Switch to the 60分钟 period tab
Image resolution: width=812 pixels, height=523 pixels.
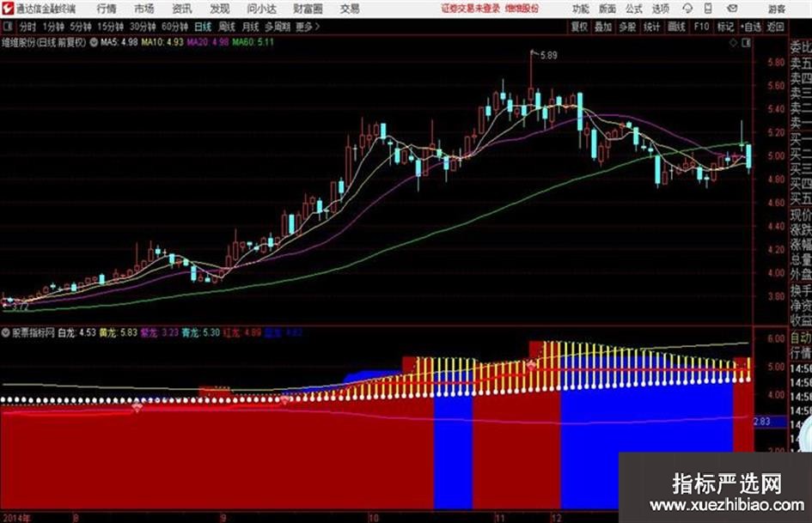174,27
